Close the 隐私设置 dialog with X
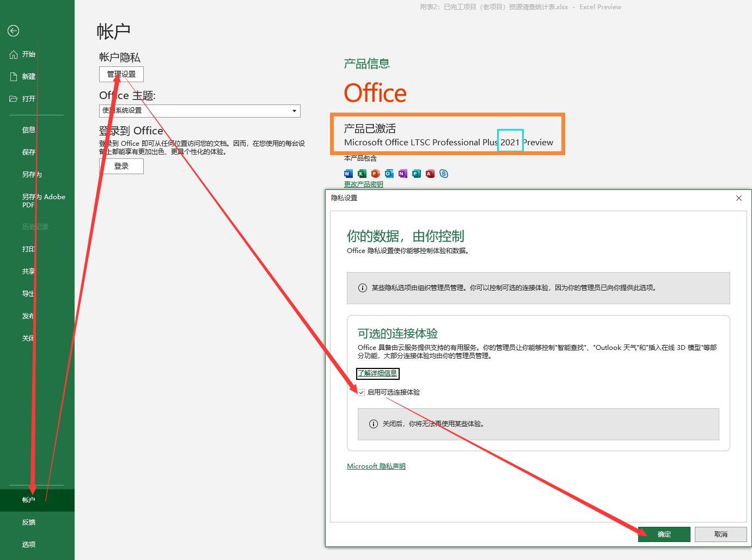The image size is (752, 560). [x=739, y=198]
